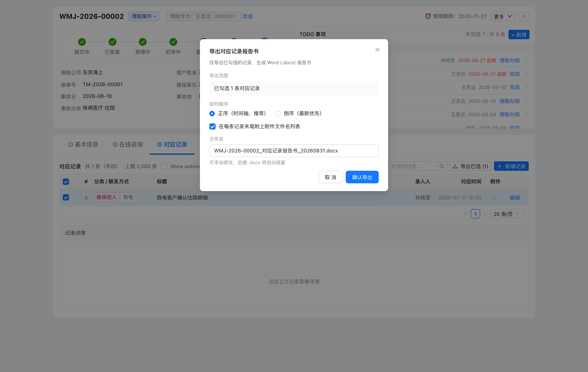Click the 被保险人 tag
The width and height of the screenshot is (588, 372).
[x=107, y=197]
